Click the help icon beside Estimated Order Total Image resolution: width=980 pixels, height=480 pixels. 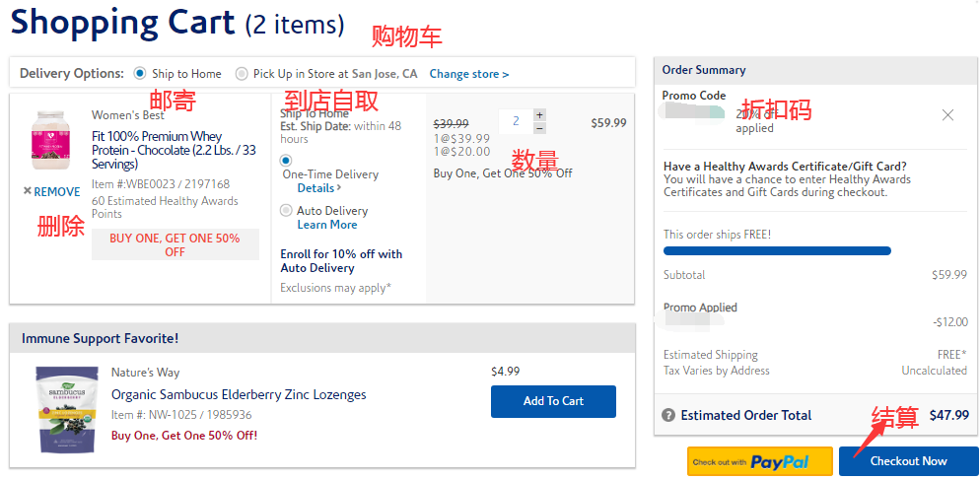pyautogui.click(x=668, y=416)
